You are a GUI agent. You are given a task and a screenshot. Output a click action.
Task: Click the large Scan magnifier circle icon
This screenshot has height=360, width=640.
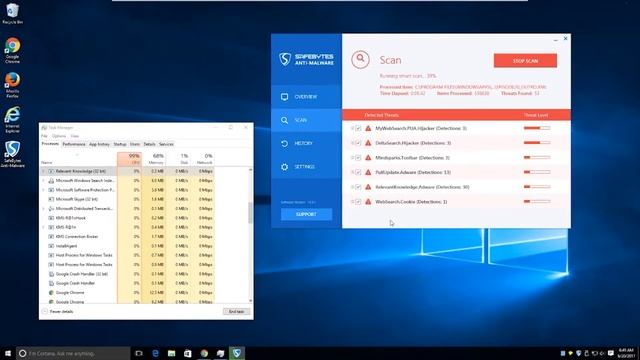click(360, 60)
